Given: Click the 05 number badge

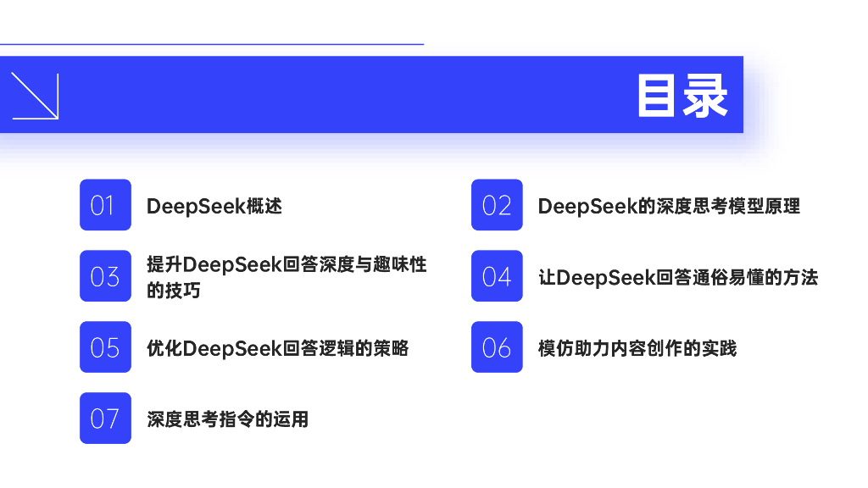Looking at the screenshot, I should click(105, 347).
